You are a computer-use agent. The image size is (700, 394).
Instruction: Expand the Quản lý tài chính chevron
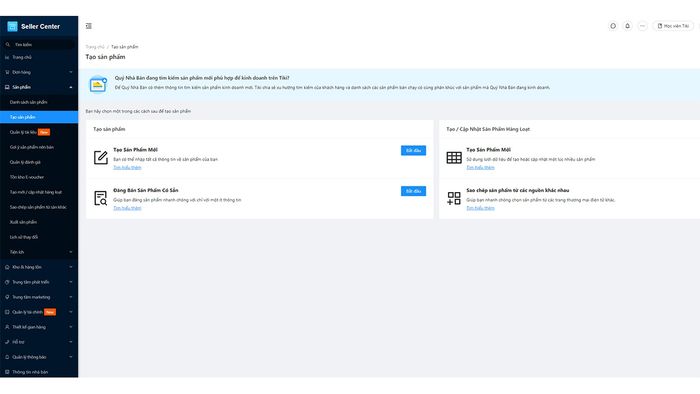[x=71, y=312]
